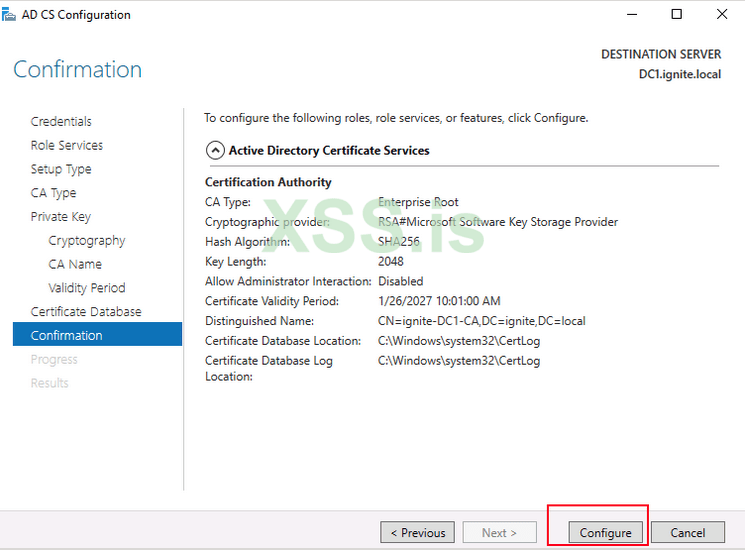The height and width of the screenshot is (550, 745).
Task: Click the DC1.ignite.local destination server name
Action: click(x=679, y=74)
